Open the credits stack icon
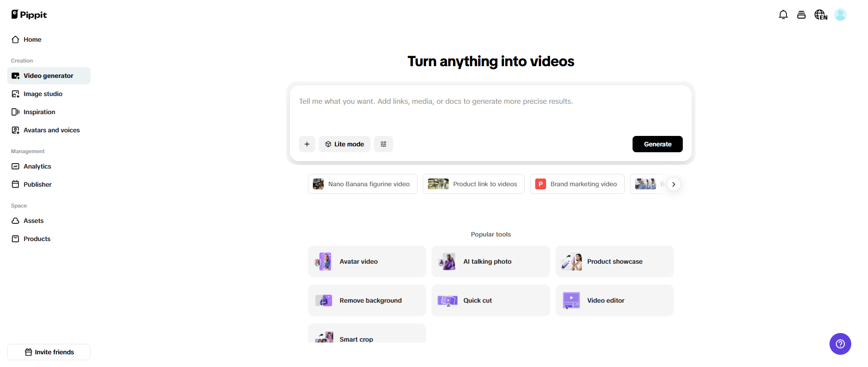Viewport: 868px width, 367px height. click(801, 15)
